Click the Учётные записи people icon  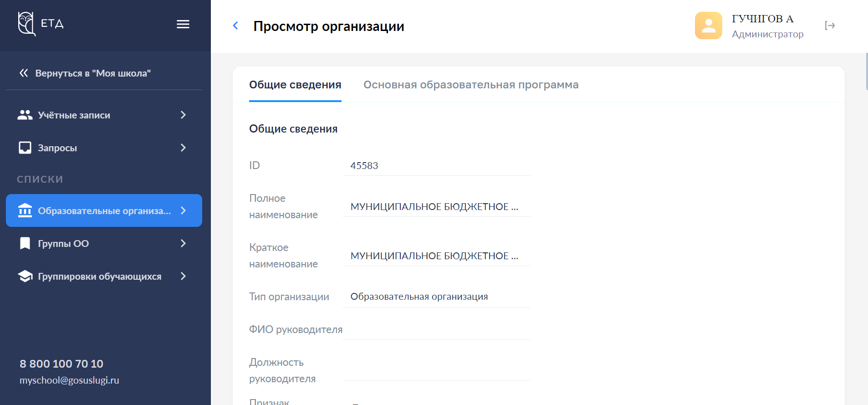[x=25, y=115]
